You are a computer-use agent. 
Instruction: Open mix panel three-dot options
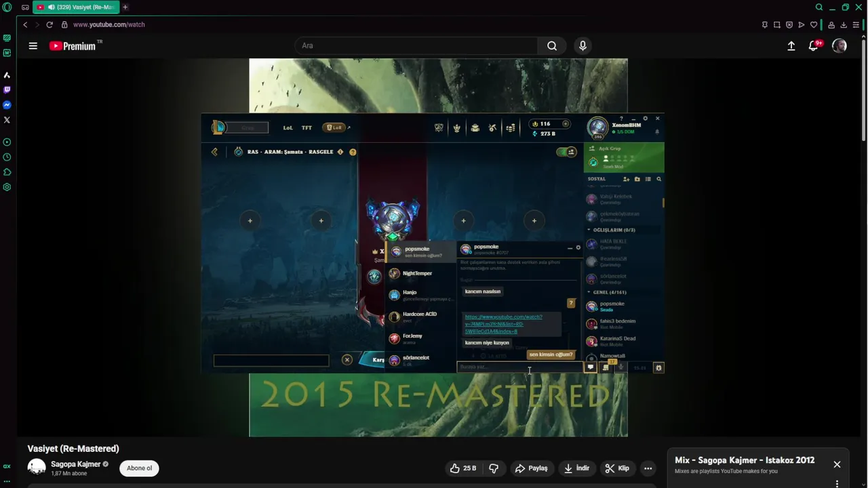click(x=837, y=483)
